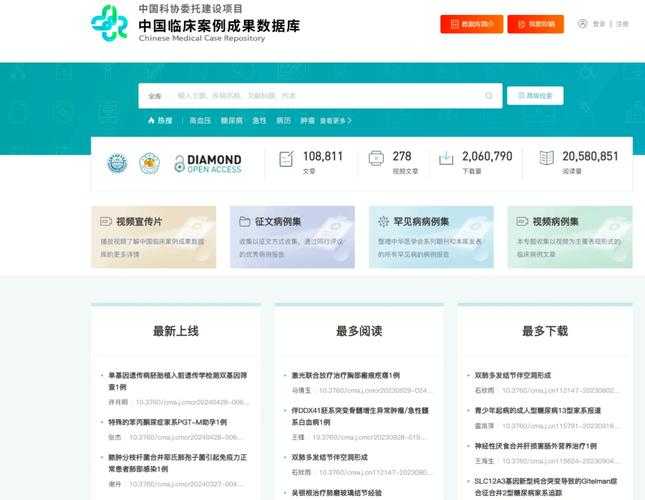The width and height of the screenshot is (645, 500).
Task: Click the 登录 login link
Action: [x=599, y=24]
